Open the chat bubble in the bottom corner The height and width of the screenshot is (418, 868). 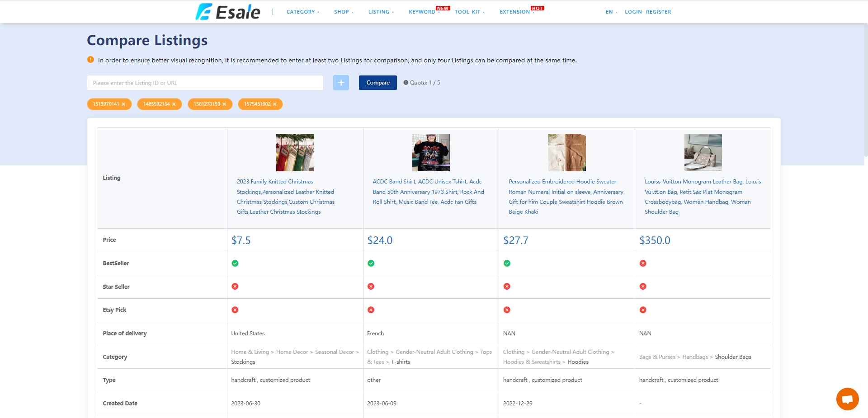pos(847,399)
